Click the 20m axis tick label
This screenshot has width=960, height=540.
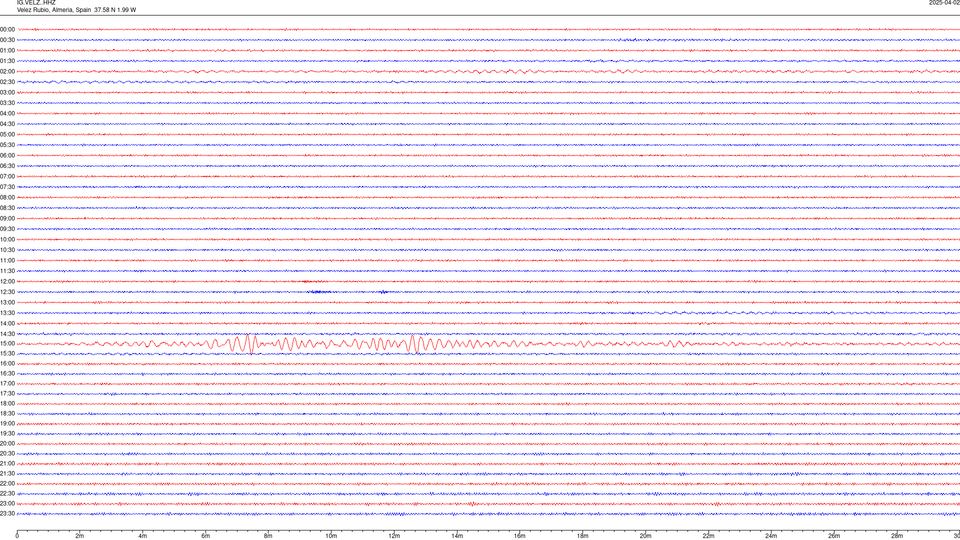click(645, 536)
